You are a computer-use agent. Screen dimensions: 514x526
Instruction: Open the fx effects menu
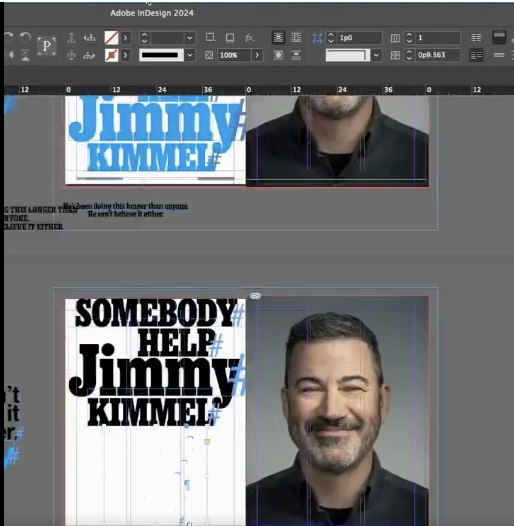(x=250, y=38)
